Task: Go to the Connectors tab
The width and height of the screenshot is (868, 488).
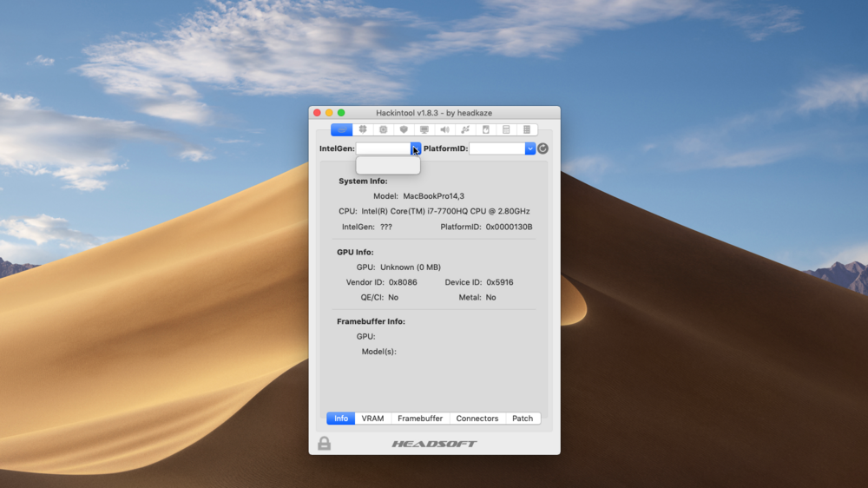Action: [477, 419]
